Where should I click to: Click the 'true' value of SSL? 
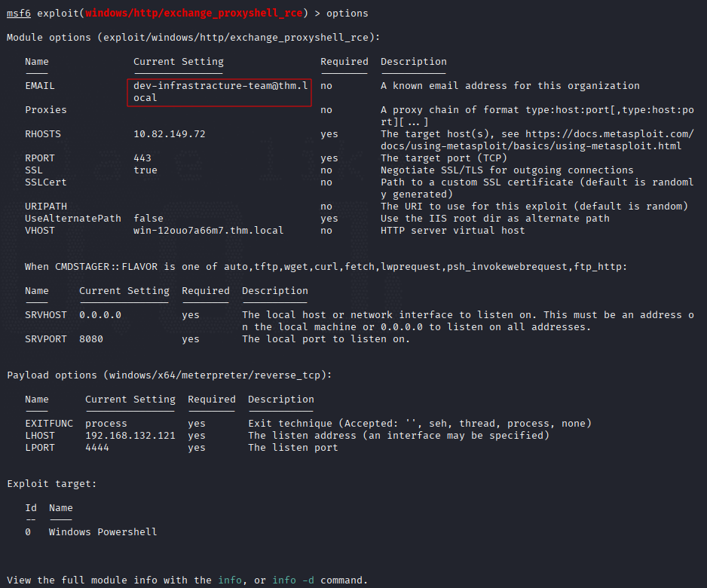[145, 170]
